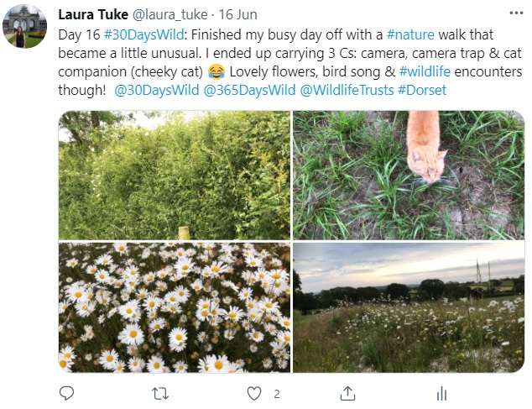Open the @365DaysWild mention

click(248, 89)
